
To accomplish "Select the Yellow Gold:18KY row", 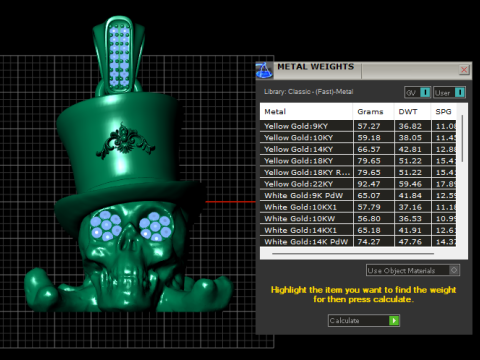I will pyautogui.click(x=358, y=161).
